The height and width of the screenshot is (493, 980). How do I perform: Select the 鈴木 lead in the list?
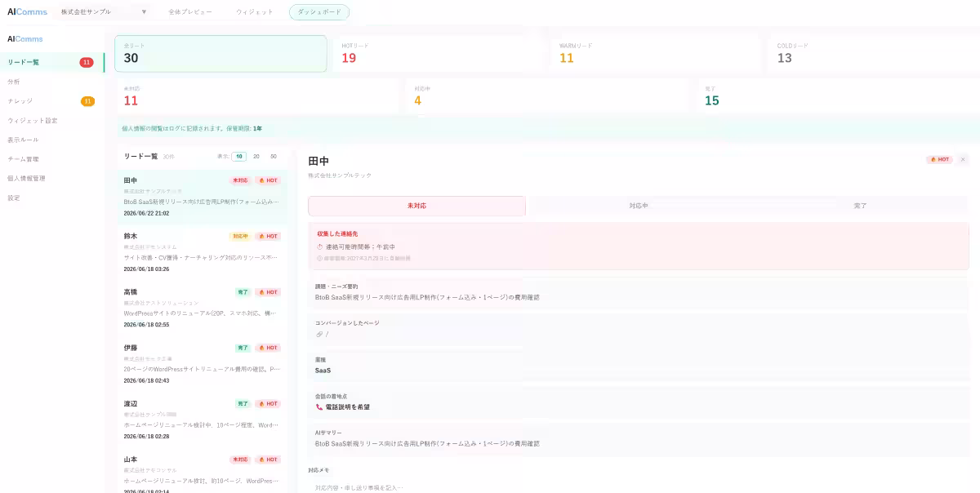coord(202,252)
